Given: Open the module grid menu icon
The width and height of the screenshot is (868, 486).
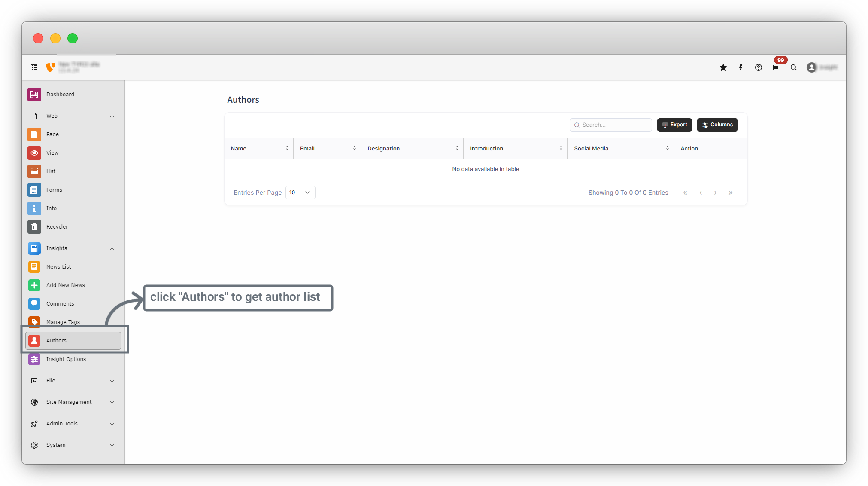Looking at the screenshot, I should coord(34,67).
